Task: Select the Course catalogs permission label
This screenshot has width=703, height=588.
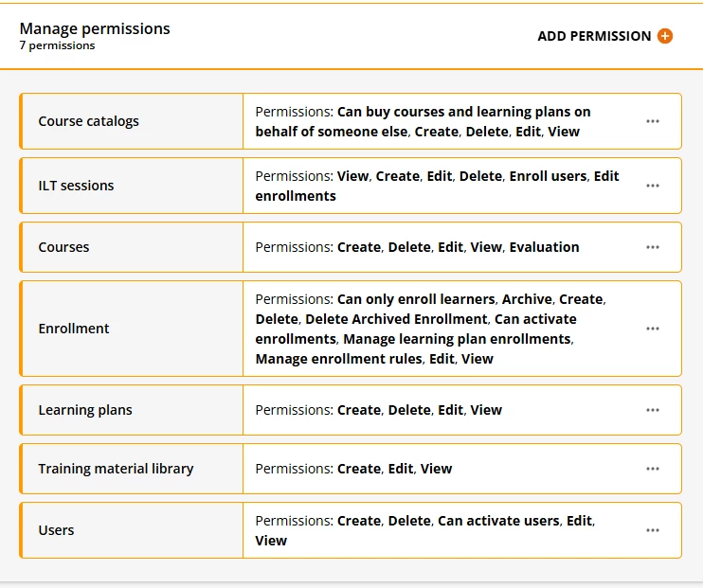Action: (x=88, y=121)
